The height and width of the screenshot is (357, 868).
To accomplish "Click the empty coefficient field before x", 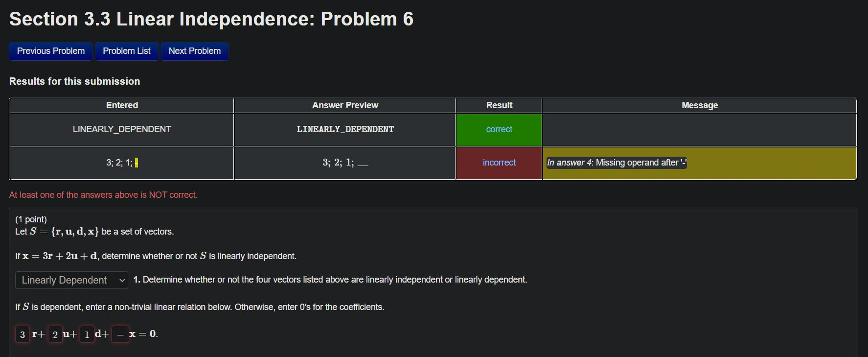I will click(120, 334).
